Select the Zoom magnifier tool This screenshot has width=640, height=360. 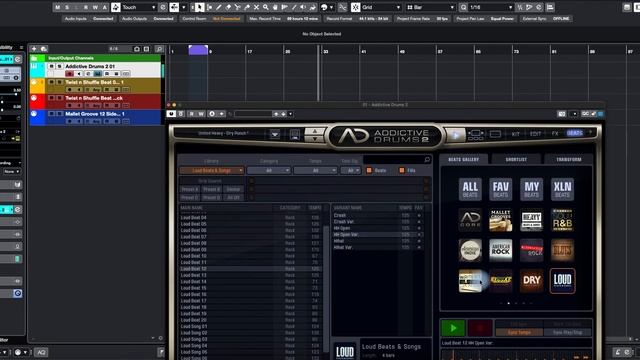pos(266,7)
